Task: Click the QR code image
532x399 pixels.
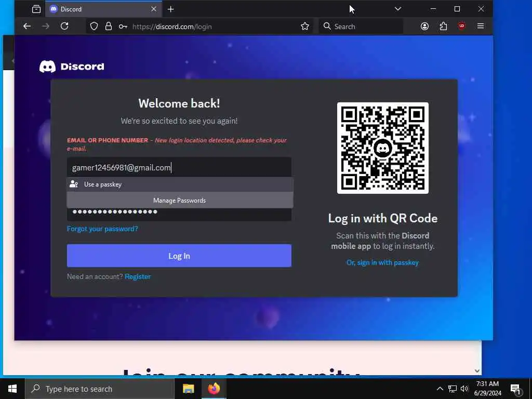Action: [383, 148]
